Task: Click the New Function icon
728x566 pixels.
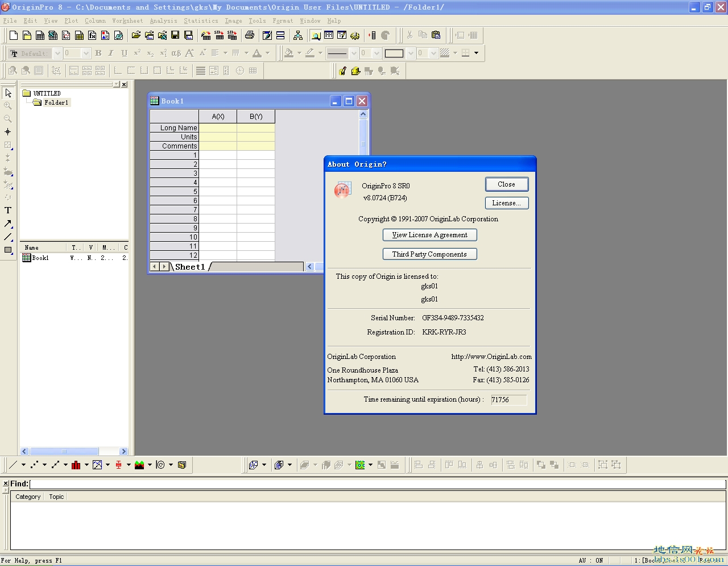Action: [x=92, y=35]
